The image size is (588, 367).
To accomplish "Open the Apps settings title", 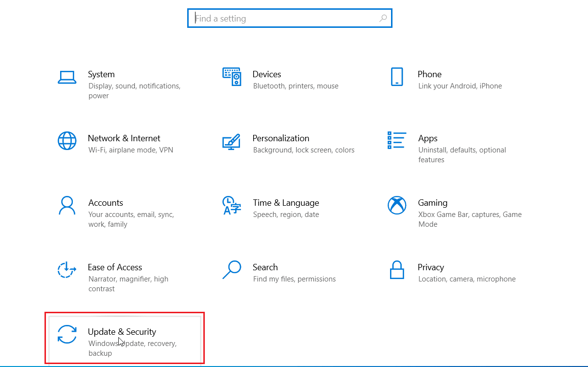I will pyautogui.click(x=428, y=138).
